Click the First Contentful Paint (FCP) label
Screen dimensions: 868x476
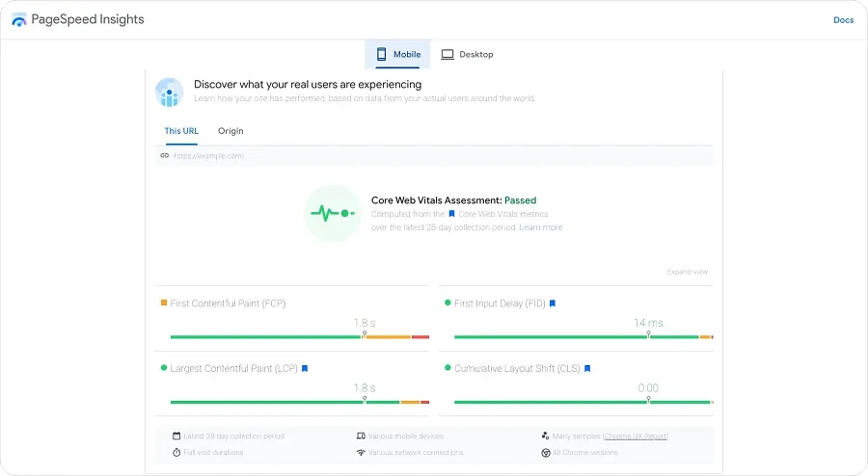click(228, 304)
